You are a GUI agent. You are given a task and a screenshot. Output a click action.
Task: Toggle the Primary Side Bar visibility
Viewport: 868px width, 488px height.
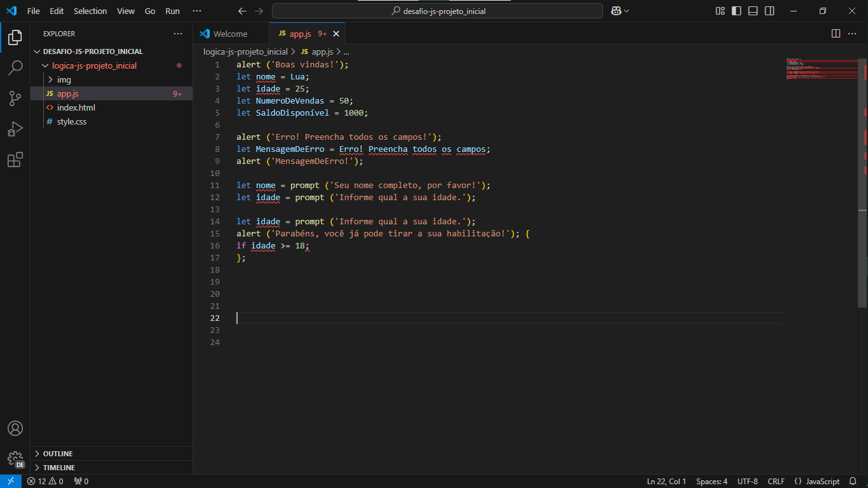pyautogui.click(x=736, y=11)
